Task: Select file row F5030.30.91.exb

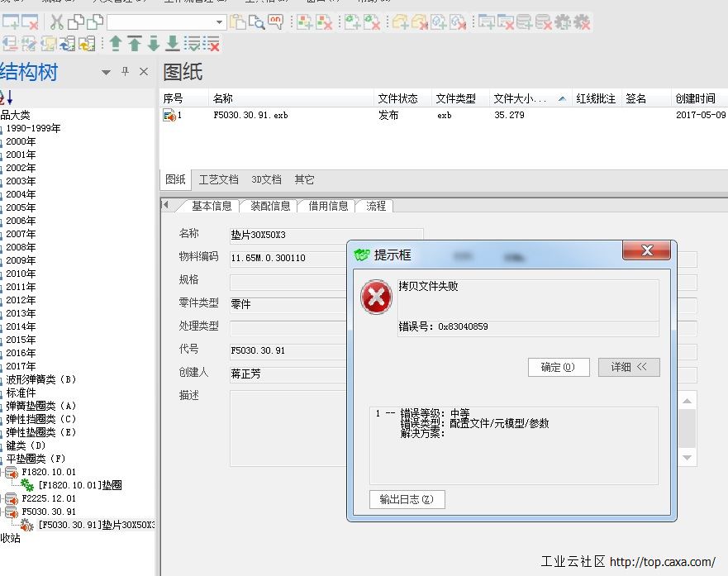Action: (x=444, y=115)
